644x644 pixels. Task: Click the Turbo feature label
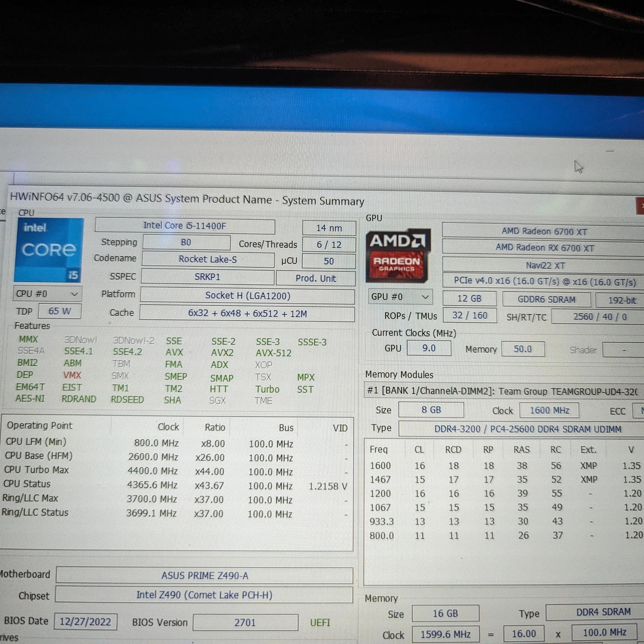pos(267,389)
